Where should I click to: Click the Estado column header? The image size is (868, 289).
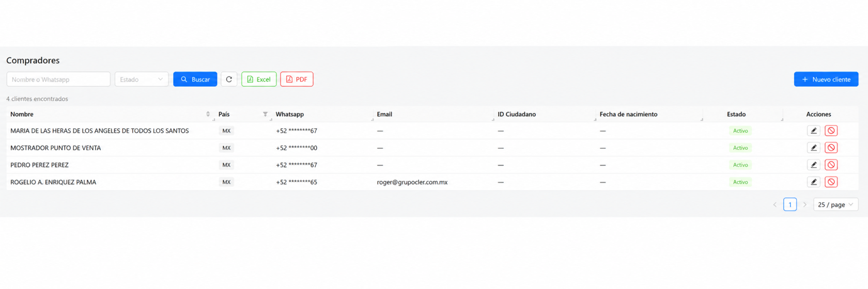point(736,114)
